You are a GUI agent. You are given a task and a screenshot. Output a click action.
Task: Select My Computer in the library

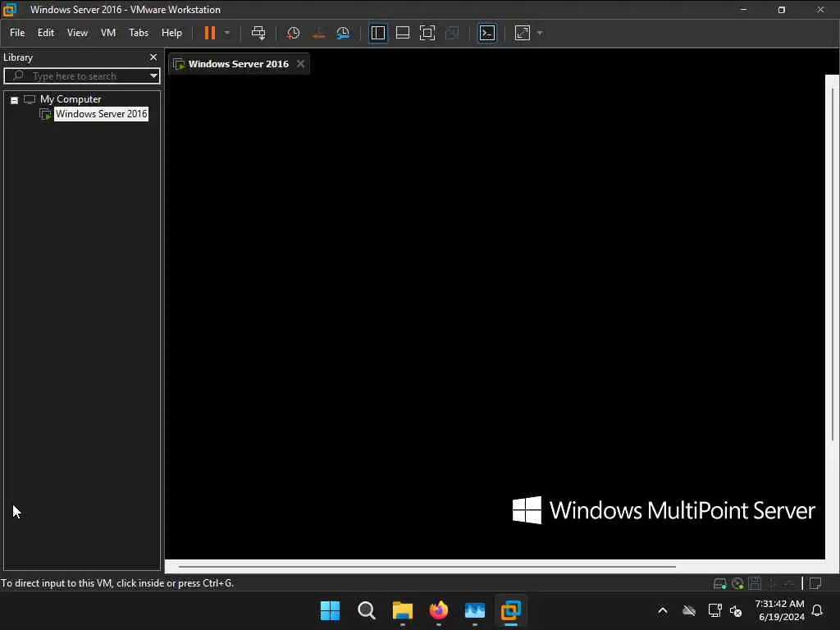point(71,99)
